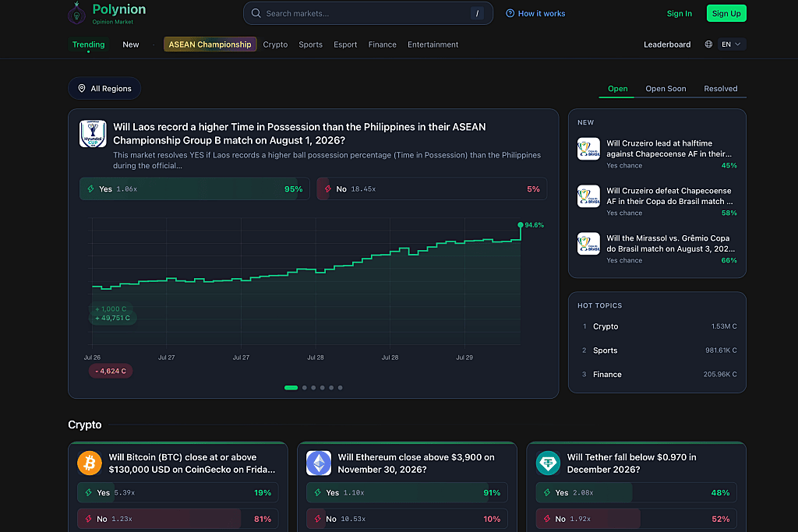Focus the Search markets field
Image resolution: width=798 pixels, height=532 pixels.
click(x=368, y=13)
